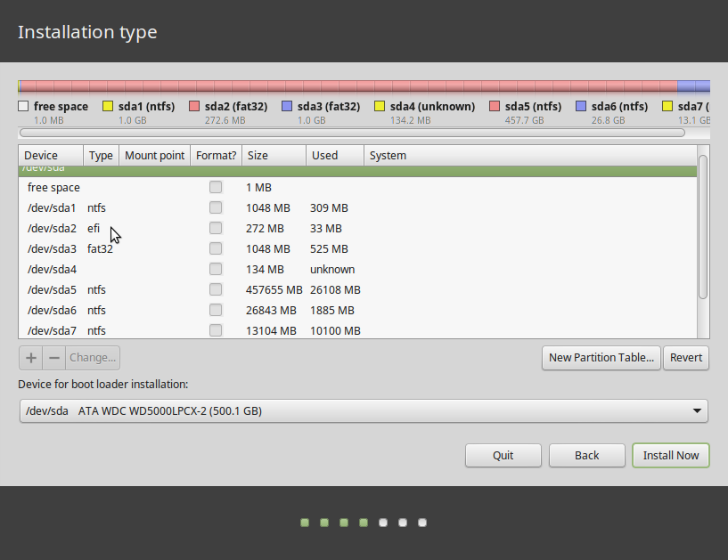Go Back to the previous step
The image size is (728, 560).
pos(586,455)
